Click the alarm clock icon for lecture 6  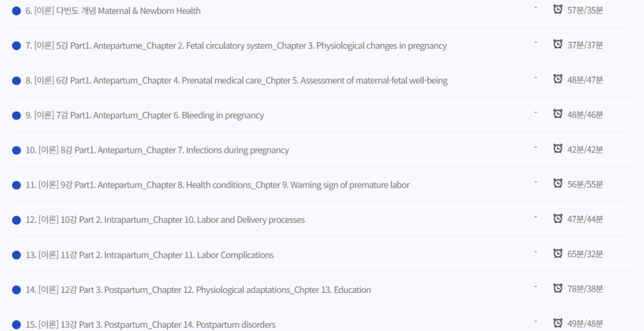pyautogui.click(x=558, y=9)
